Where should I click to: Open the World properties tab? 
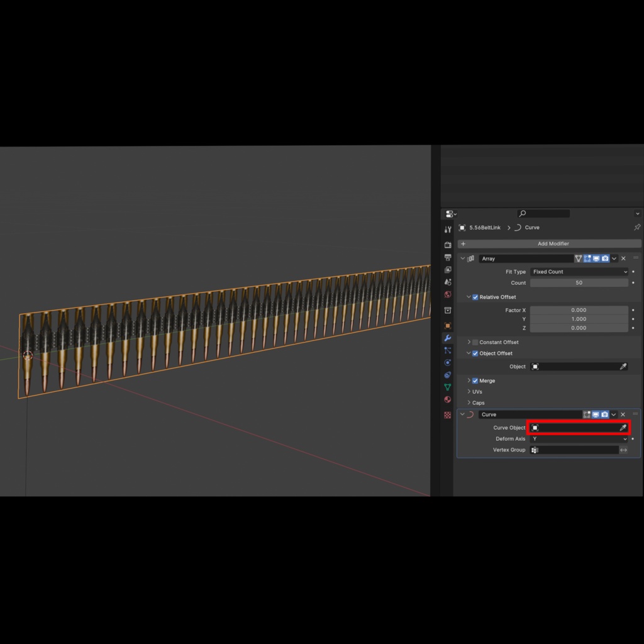tap(448, 294)
